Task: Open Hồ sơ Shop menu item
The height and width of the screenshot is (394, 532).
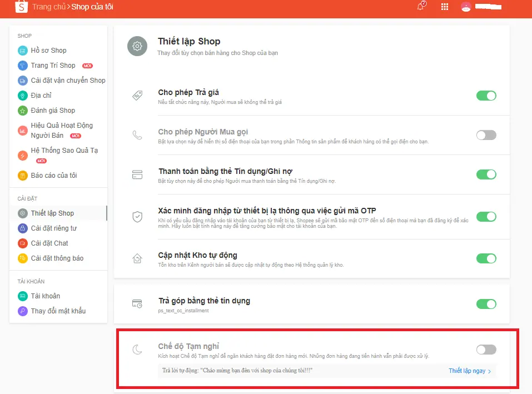Action: click(48, 51)
